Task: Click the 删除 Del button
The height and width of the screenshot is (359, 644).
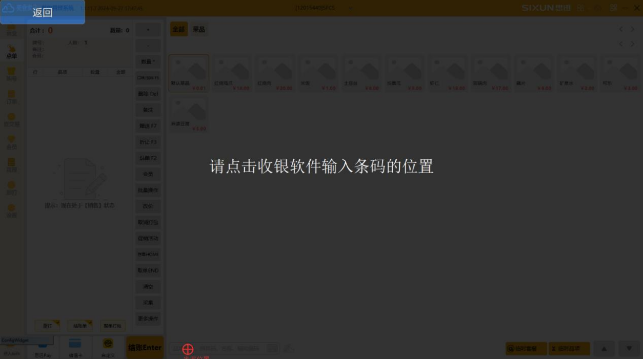Action: tap(148, 94)
